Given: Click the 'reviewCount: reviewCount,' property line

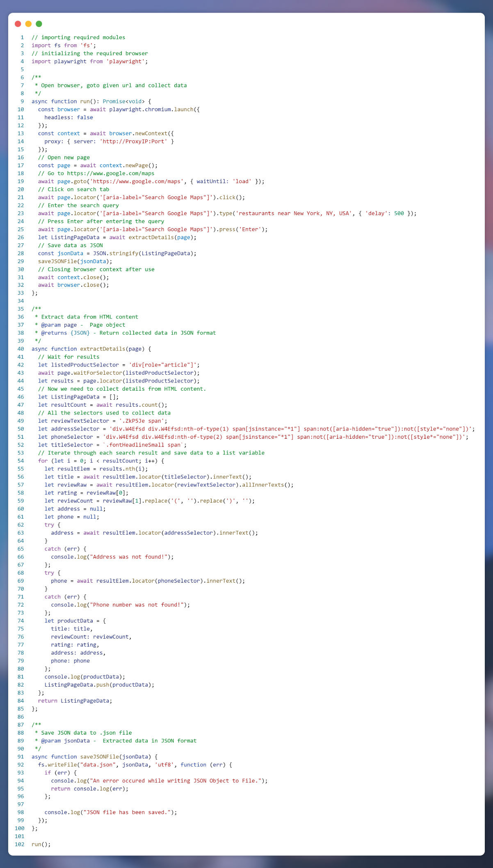Looking at the screenshot, I should click(x=91, y=637).
